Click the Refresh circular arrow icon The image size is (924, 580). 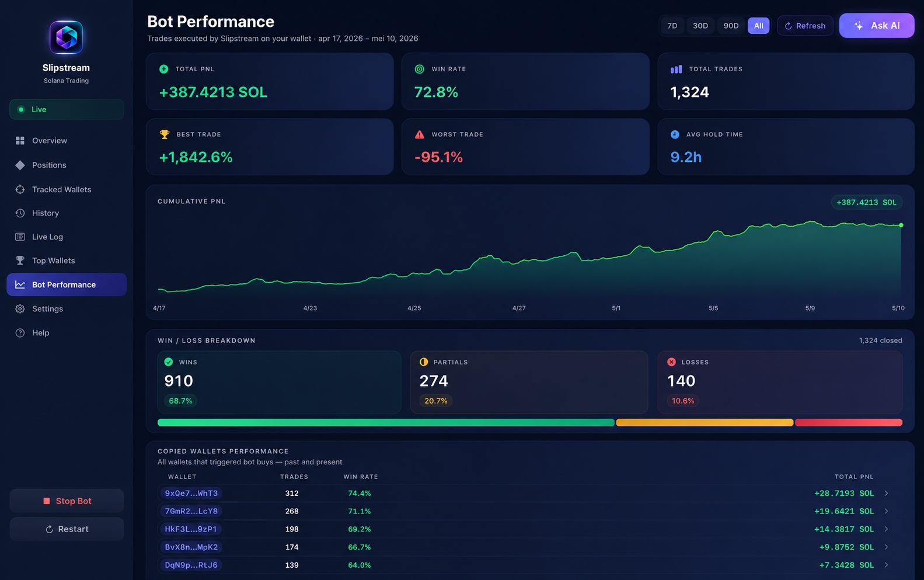point(788,26)
